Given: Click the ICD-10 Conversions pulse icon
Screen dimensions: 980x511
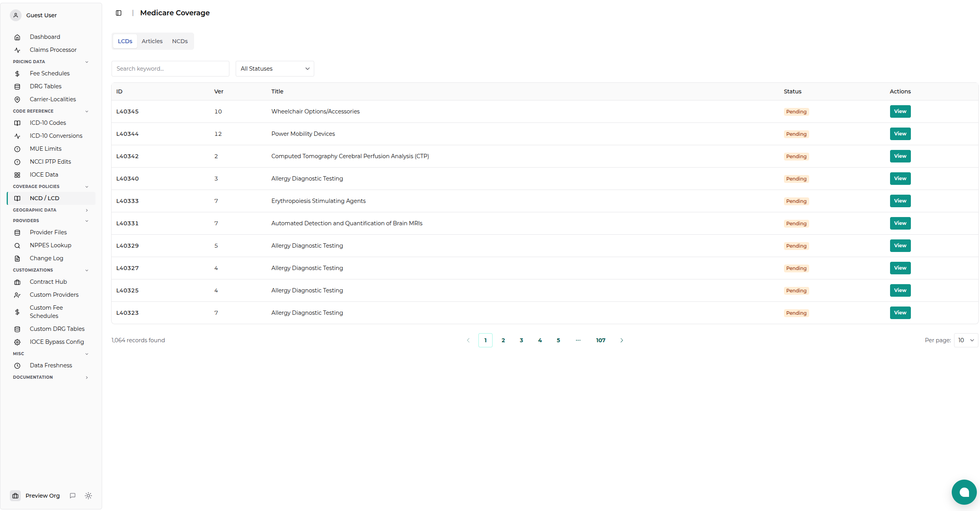Looking at the screenshot, I should 17,136.
